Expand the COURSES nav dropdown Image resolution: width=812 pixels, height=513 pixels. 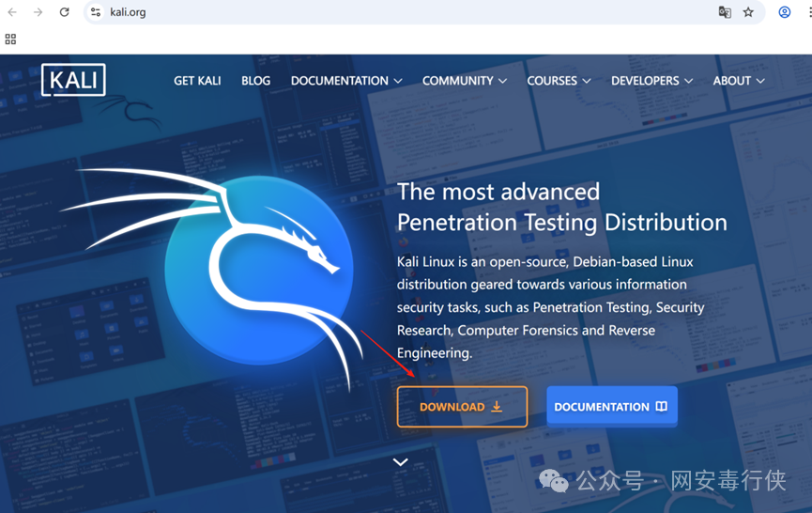[559, 81]
